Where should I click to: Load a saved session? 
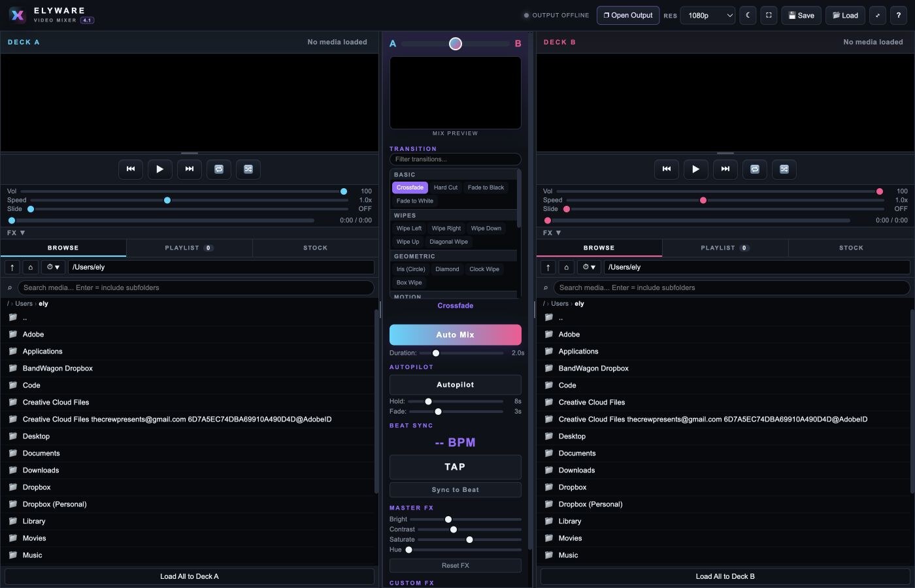click(x=845, y=15)
